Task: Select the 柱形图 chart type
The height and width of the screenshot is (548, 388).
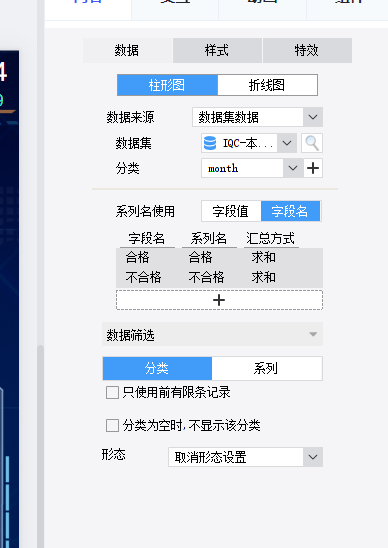Action: (x=167, y=85)
